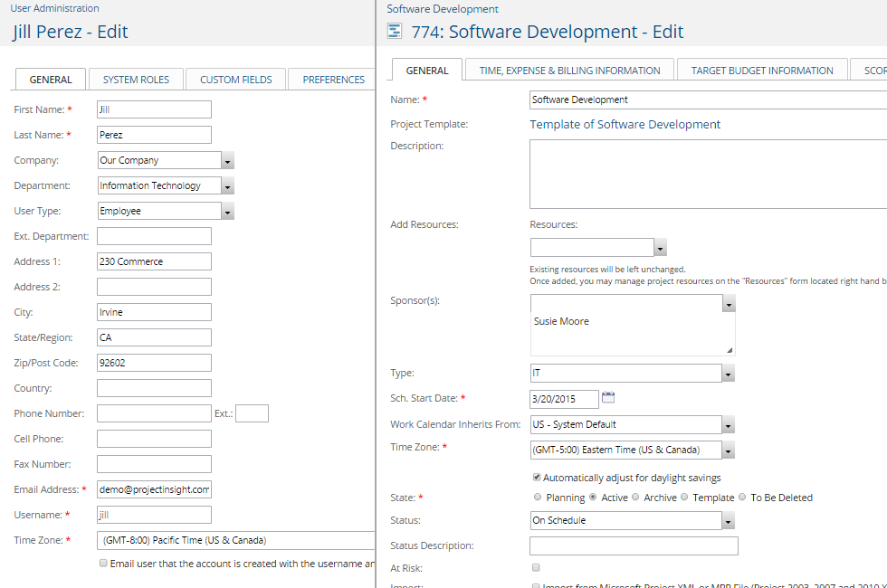Switch to the TARGET BUDGET INFORMATION tab

click(762, 70)
